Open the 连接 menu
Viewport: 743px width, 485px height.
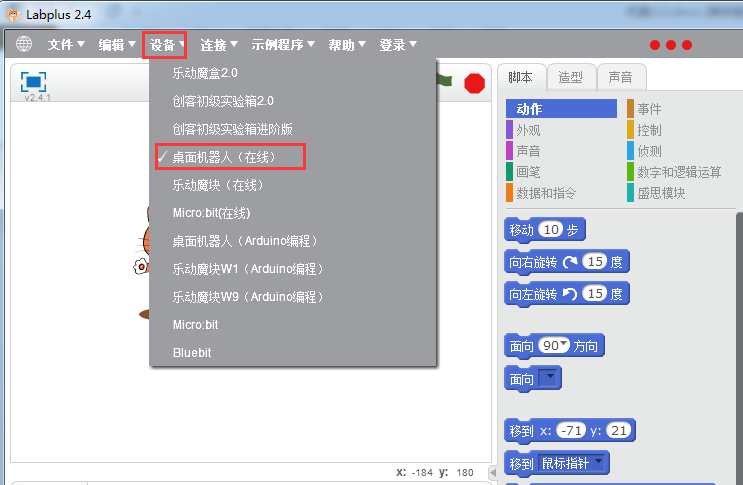coord(218,45)
